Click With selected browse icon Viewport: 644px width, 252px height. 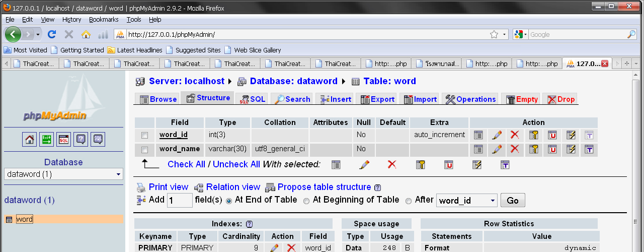336,164
